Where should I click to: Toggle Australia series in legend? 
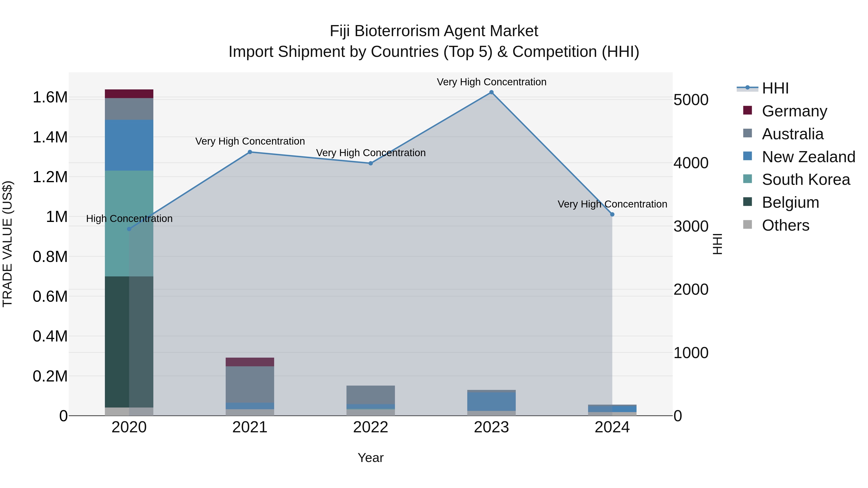click(783, 134)
